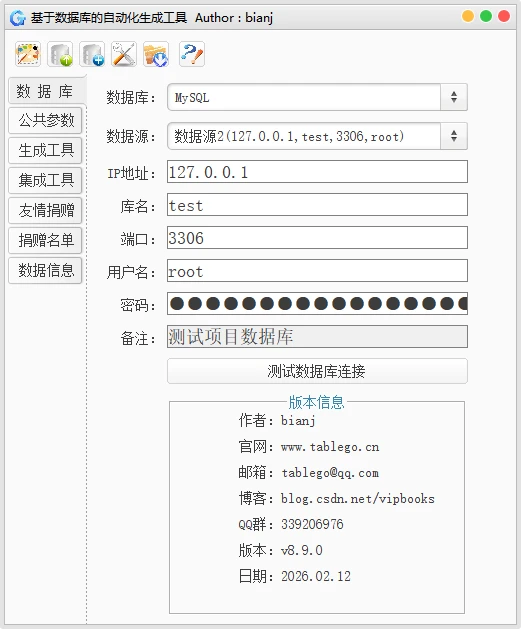Click the QQ群 number 339206976

(x=312, y=524)
